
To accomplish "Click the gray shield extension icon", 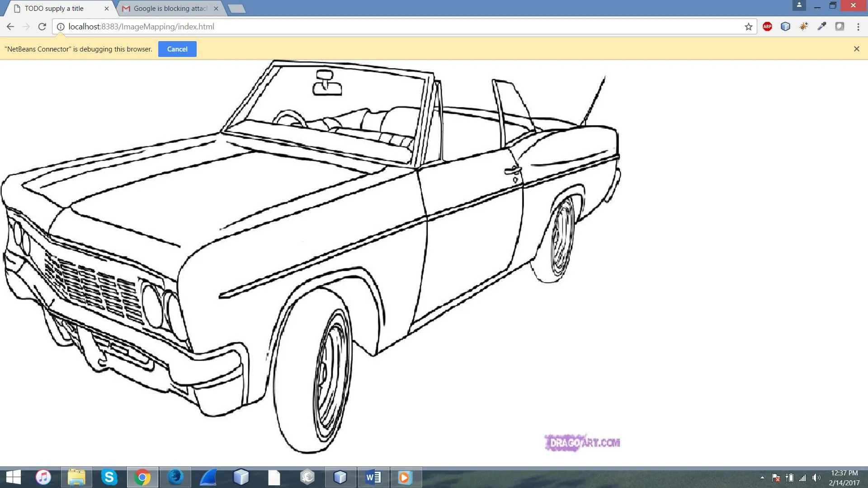I will 840,27.
